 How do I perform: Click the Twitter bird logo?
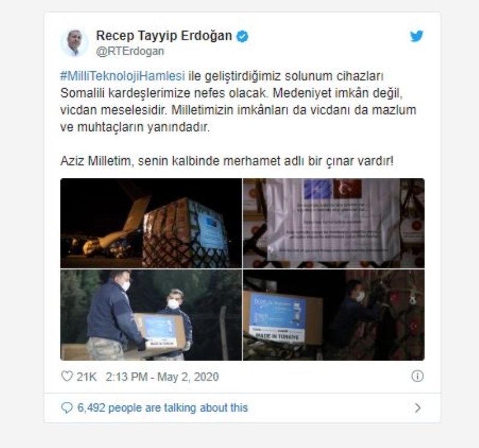[416, 36]
